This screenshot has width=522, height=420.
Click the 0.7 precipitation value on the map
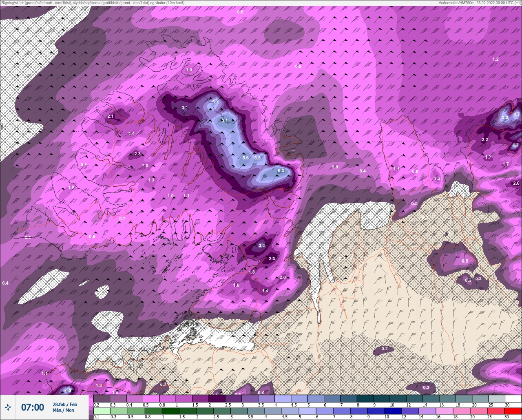tap(122, 219)
